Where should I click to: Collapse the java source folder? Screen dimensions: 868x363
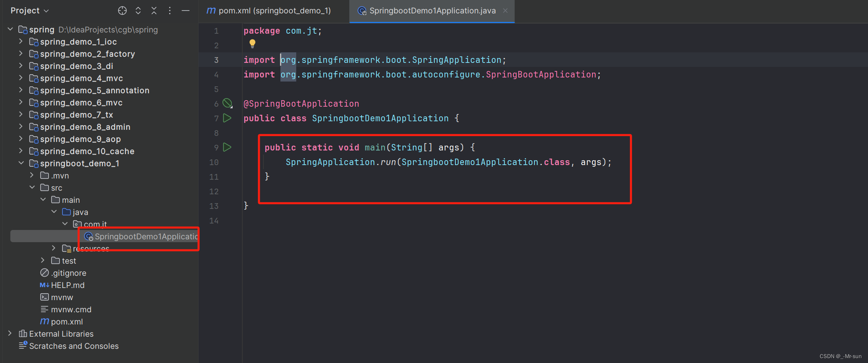click(54, 212)
